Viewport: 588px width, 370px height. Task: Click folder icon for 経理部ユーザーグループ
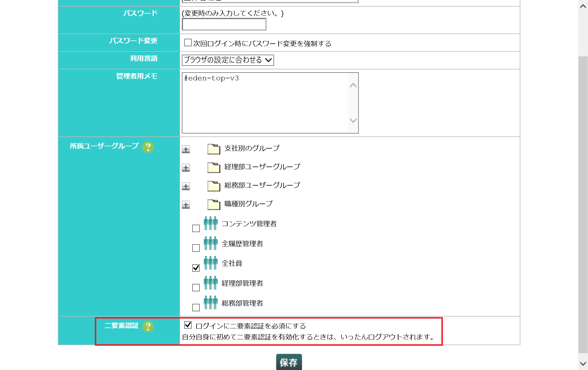click(x=214, y=167)
